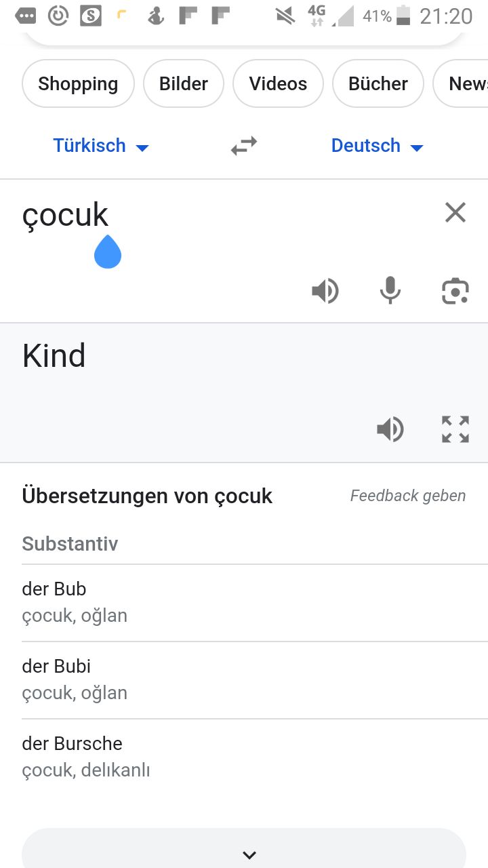Screen dimensions: 488x868
Task: Select the Shopping search tab
Action: [x=78, y=83]
